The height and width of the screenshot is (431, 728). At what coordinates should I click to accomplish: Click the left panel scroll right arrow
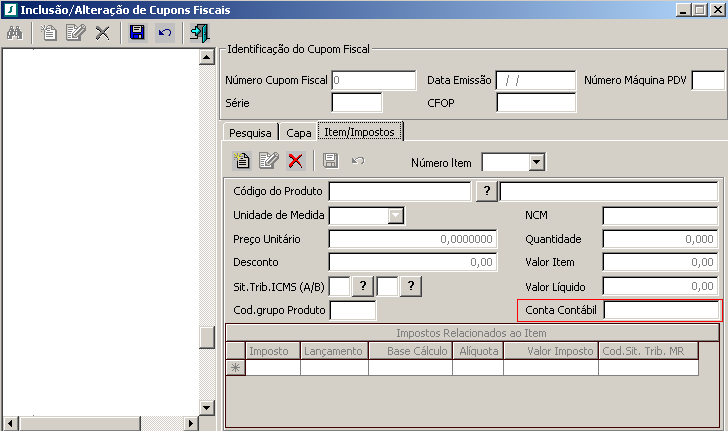[190, 424]
